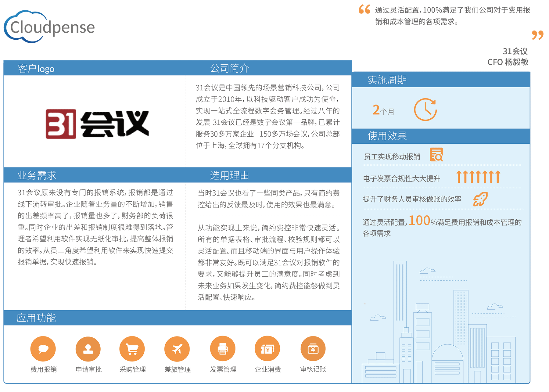This screenshot has height=392, width=549.
Task: Click the orange upward arrows icon
Action: [x=478, y=177]
